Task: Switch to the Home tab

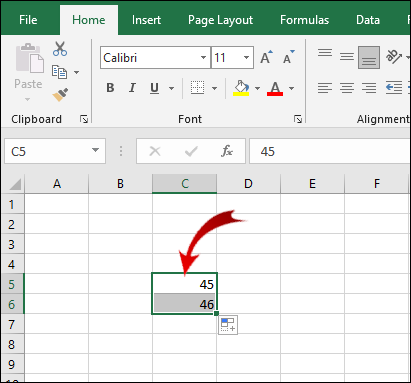Action: click(x=89, y=20)
